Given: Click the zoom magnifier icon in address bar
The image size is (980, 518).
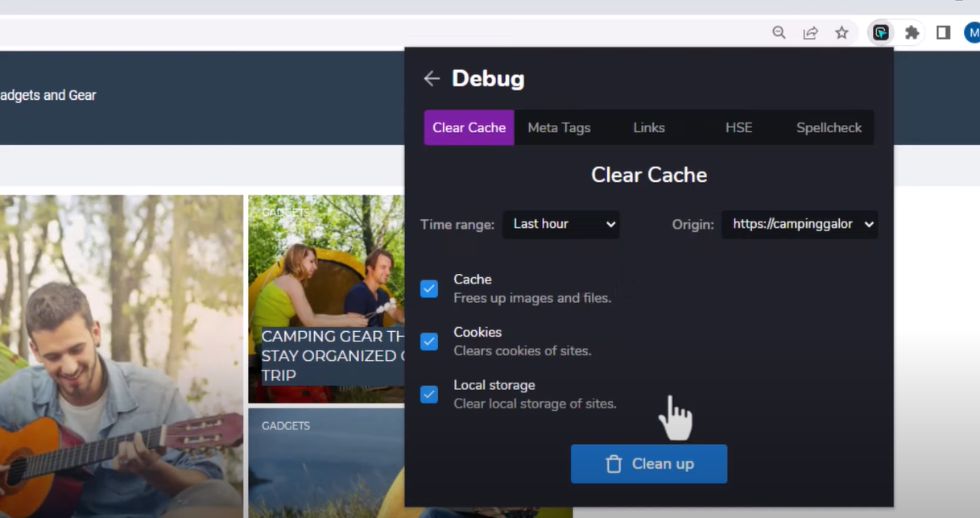Looking at the screenshot, I should (779, 33).
